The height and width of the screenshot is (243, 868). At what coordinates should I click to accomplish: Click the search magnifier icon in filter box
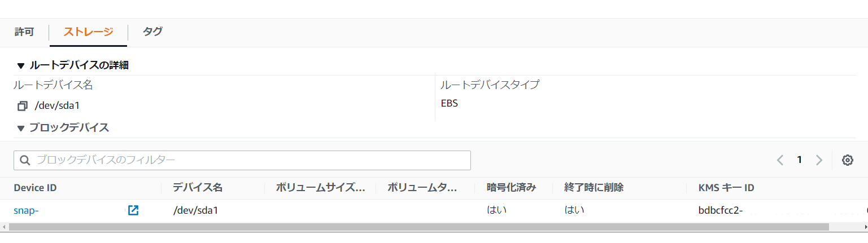click(x=25, y=160)
